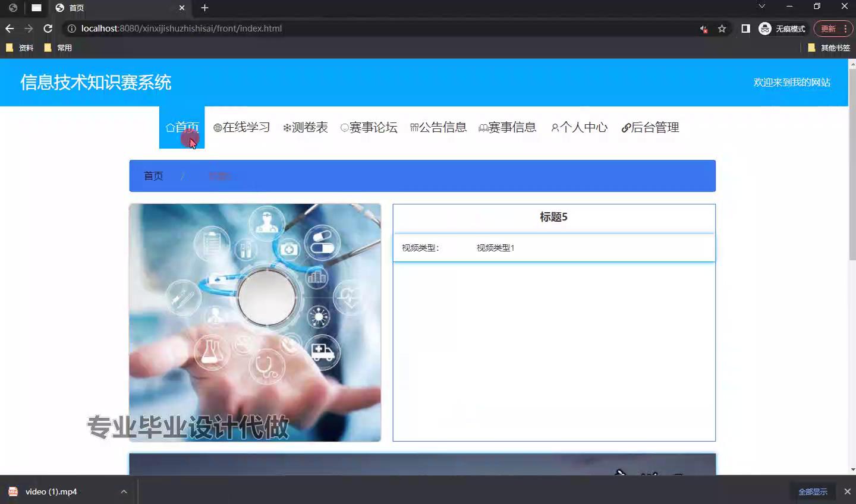Screen dimensions: 856x504
Task: Click site information icon in address bar
Action: [x=71, y=29]
